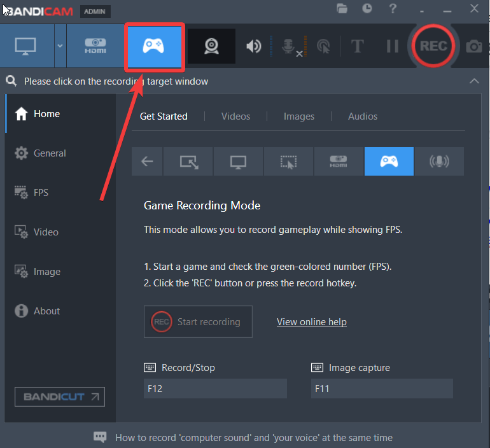Toggle the text overlay T icon
The width and height of the screenshot is (490, 448).
click(357, 46)
